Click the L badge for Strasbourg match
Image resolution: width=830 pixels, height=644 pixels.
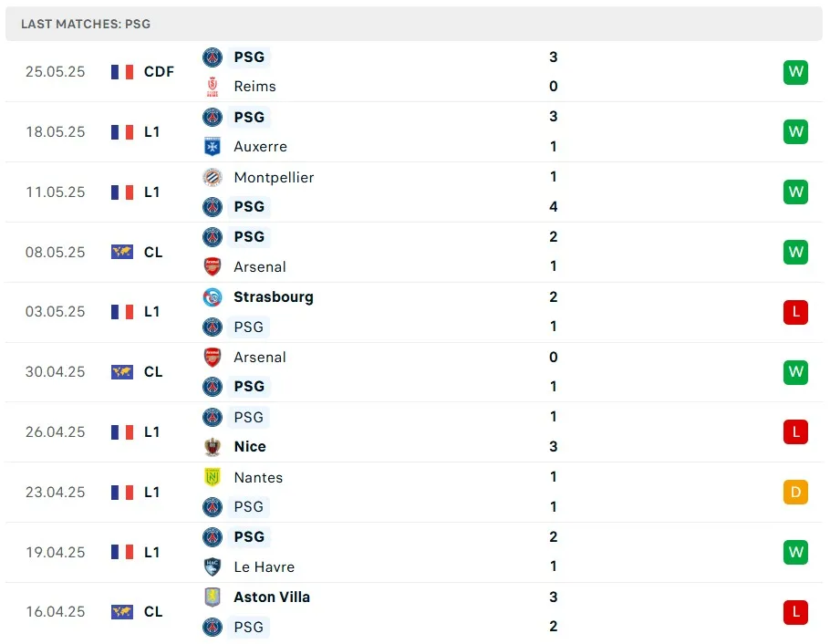(795, 312)
